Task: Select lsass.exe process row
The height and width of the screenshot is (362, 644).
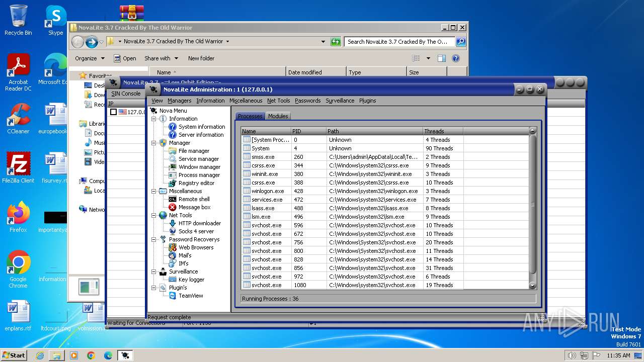Action: click(385, 208)
